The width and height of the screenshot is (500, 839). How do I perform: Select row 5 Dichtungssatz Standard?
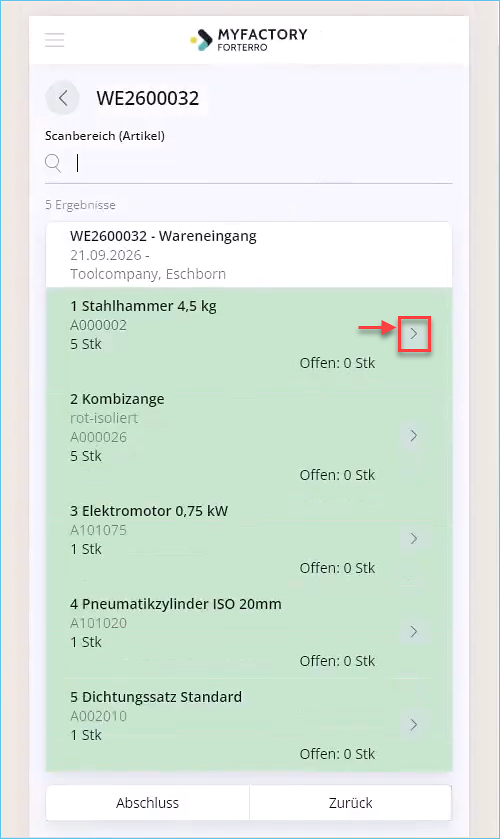(x=249, y=725)
